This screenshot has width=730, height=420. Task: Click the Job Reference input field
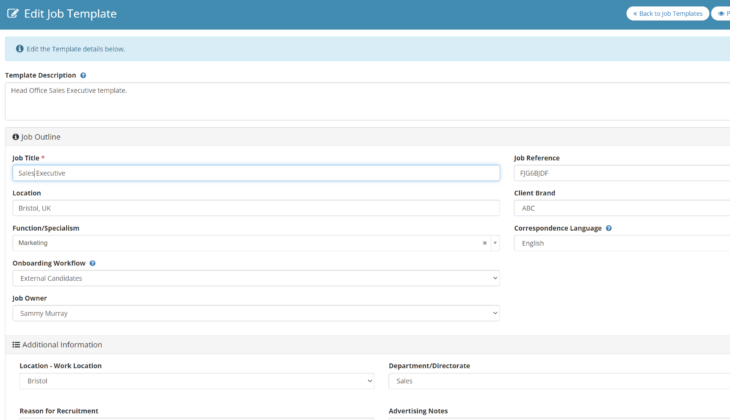click(621, 173)
